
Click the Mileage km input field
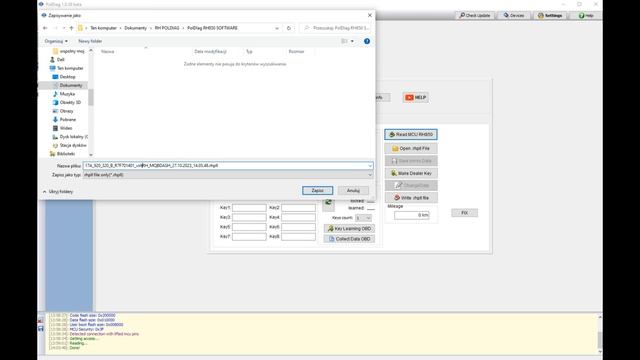(411, 215)
